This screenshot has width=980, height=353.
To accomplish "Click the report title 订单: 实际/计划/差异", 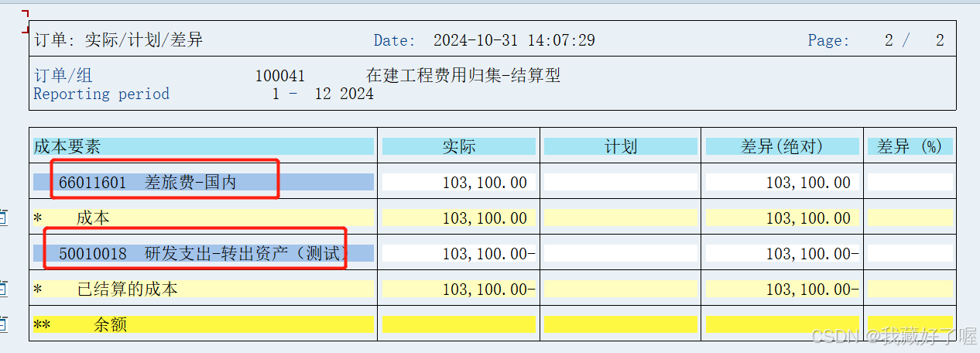I will [x=118, y=40].
